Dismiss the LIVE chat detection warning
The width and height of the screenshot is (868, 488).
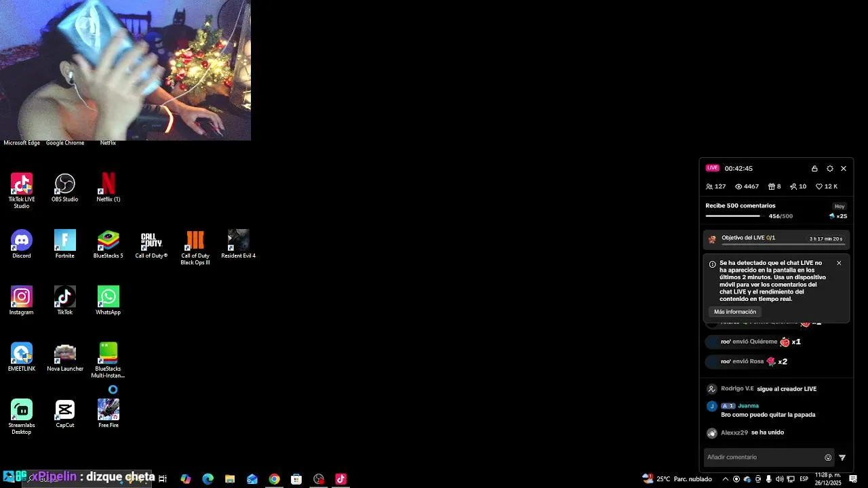(839, 263)
